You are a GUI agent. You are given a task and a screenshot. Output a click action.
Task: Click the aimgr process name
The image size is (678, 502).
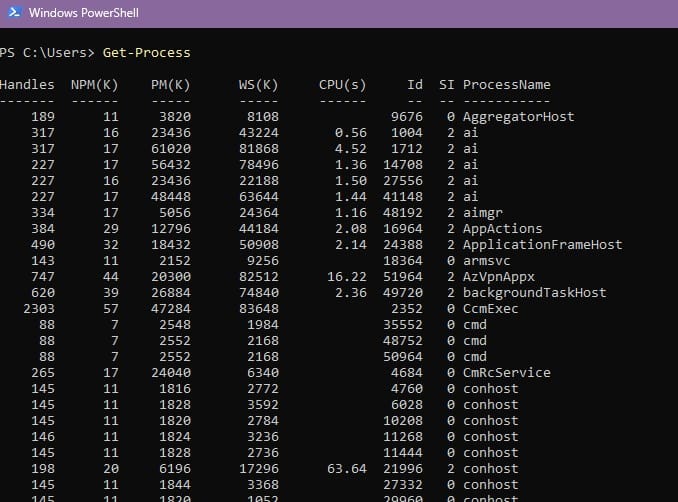point(483,213)
